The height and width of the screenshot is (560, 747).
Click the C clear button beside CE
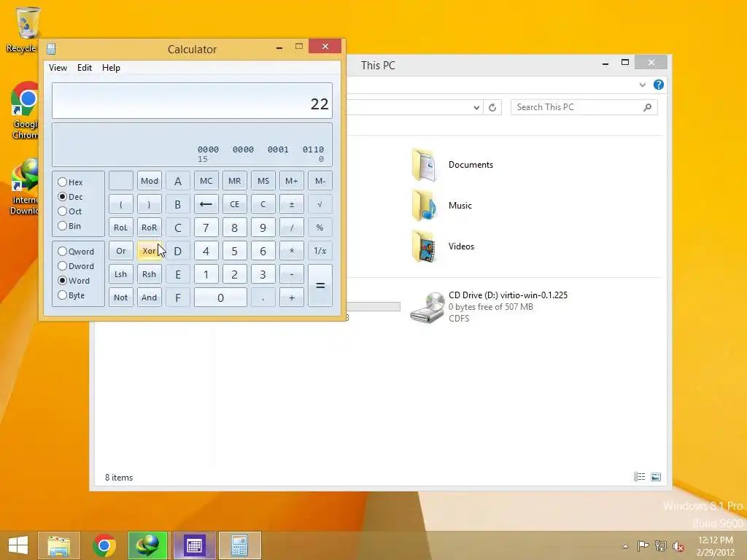(x=263, y=204)
